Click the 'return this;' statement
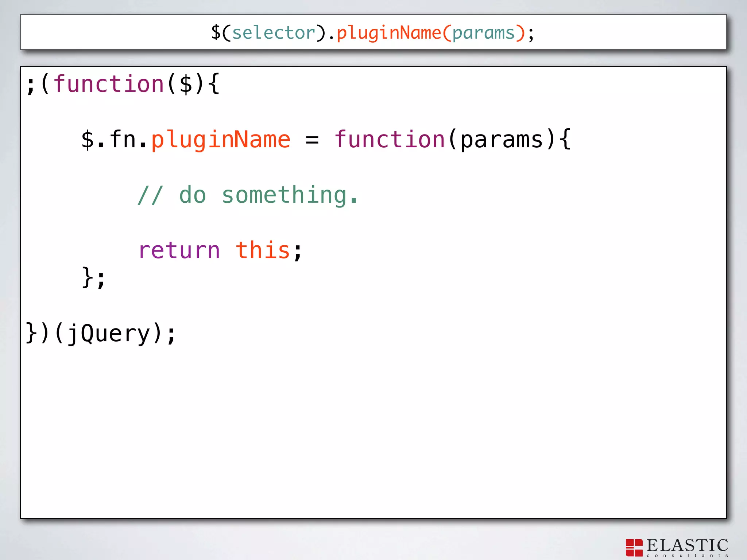The height and width of the screenshot is (560, 747). (220, 250)
